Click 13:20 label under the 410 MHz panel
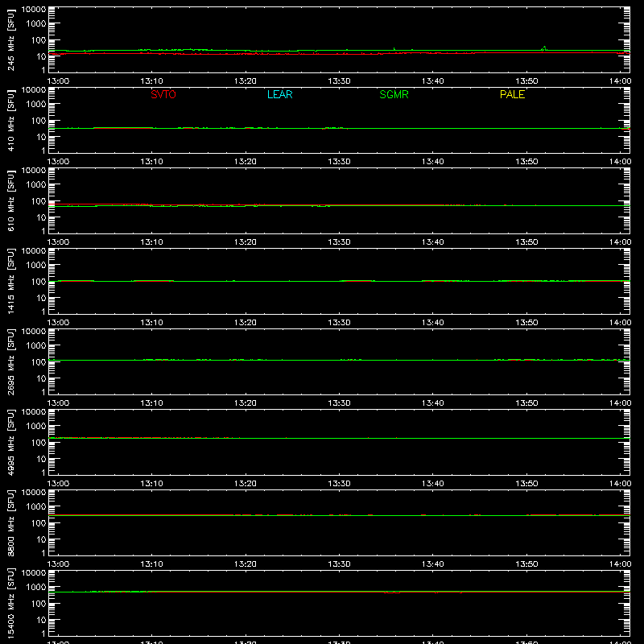Screen dimensions: 644x644 tap(246, 162)
